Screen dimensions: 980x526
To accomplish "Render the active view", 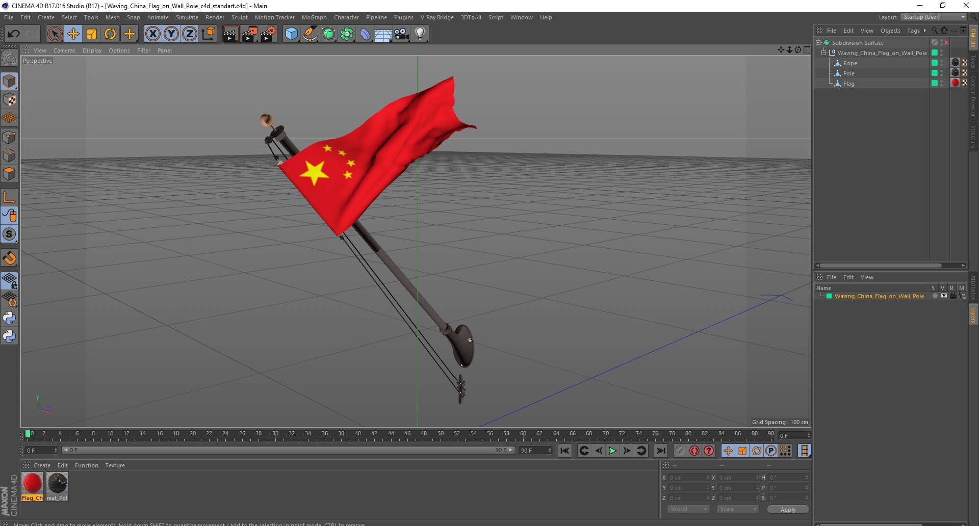I will point(230,34).
